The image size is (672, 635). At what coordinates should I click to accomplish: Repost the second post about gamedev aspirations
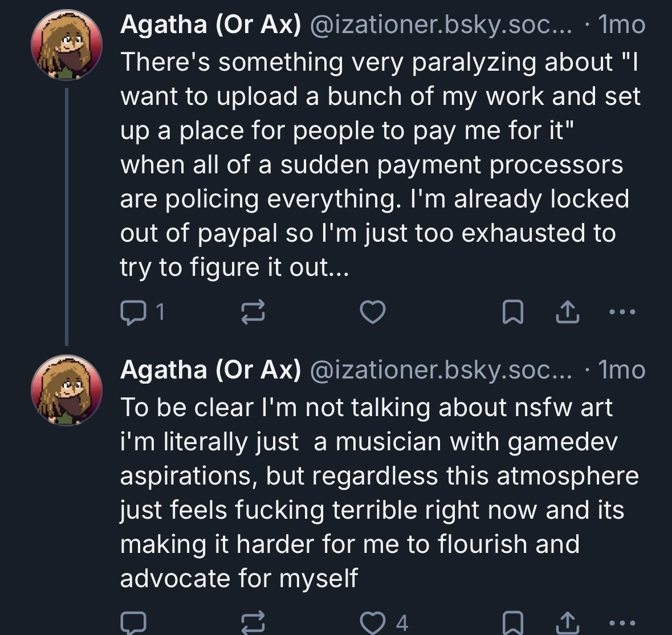[253, 622]
